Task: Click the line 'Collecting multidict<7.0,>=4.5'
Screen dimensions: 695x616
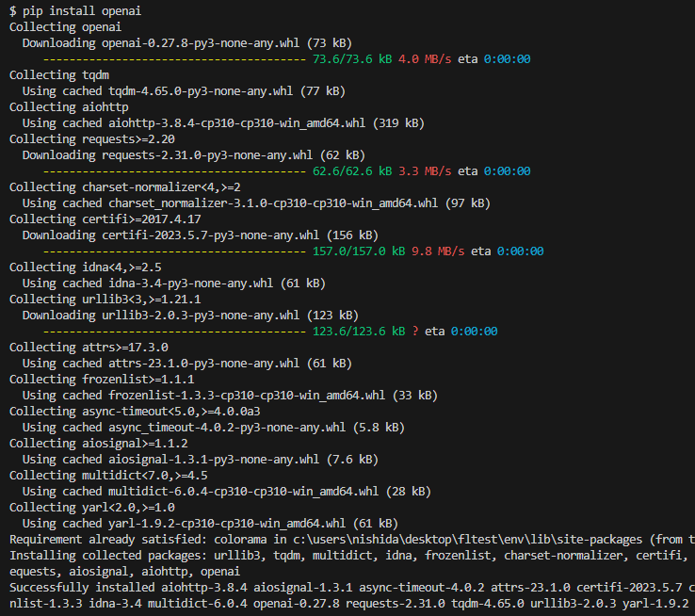Action: pyautogui.click(x=108, y=475)
